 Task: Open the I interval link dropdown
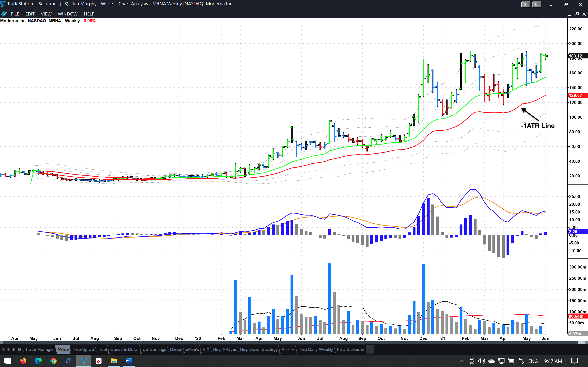click(x=537, y=4)
